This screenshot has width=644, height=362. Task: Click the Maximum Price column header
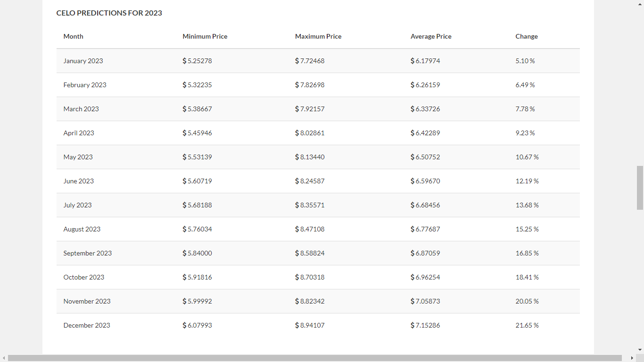(318, 36)
